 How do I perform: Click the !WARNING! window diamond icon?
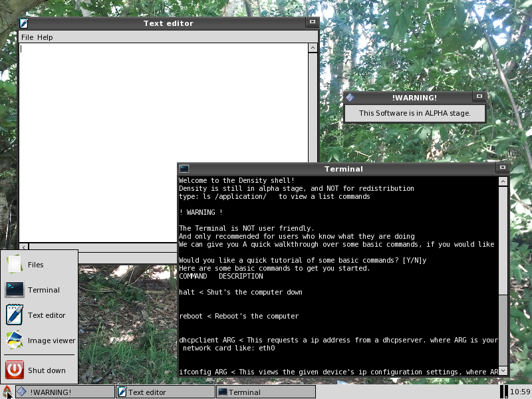click(350, 98)
